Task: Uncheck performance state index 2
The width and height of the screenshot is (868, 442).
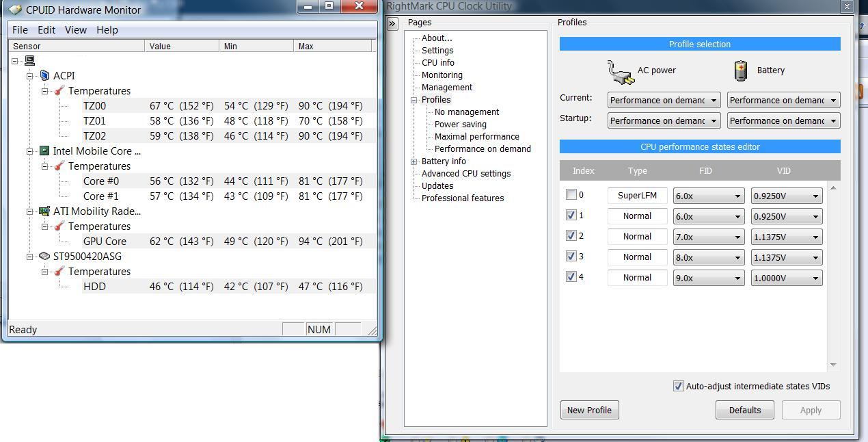Action: [x=571, y=235]
